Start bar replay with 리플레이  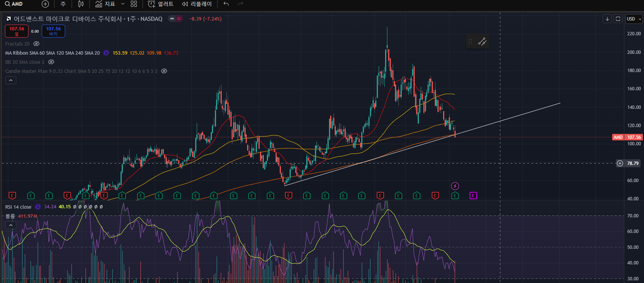point(197,4)
